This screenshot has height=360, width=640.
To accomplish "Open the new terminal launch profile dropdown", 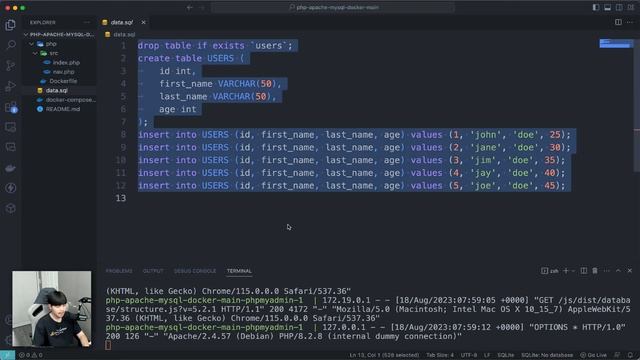I will coord(573,271).
